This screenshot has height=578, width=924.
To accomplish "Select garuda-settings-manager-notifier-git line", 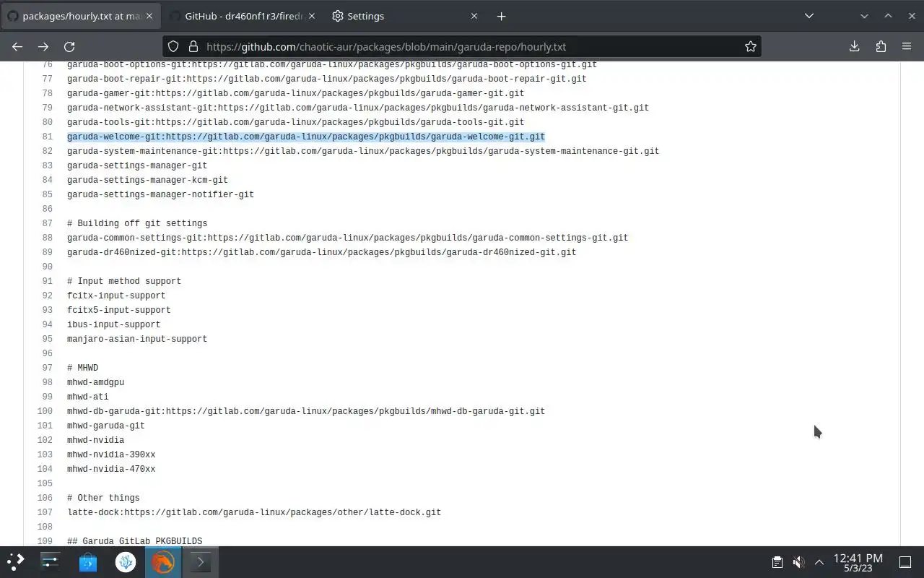I will coord(160,194).
